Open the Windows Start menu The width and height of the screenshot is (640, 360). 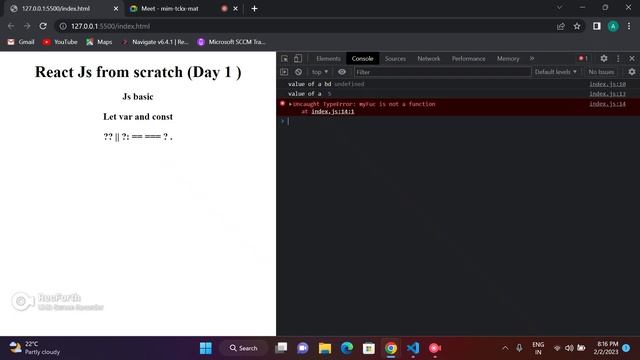[206, 348]
